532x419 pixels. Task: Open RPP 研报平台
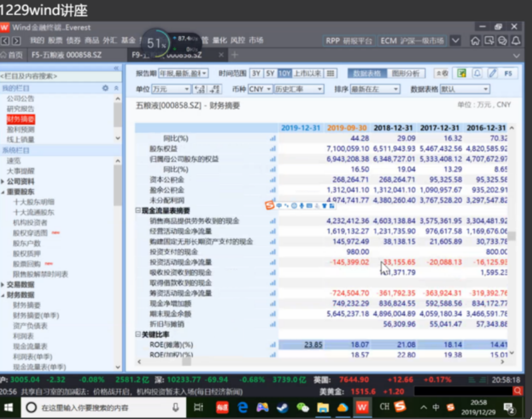[349, 41]
